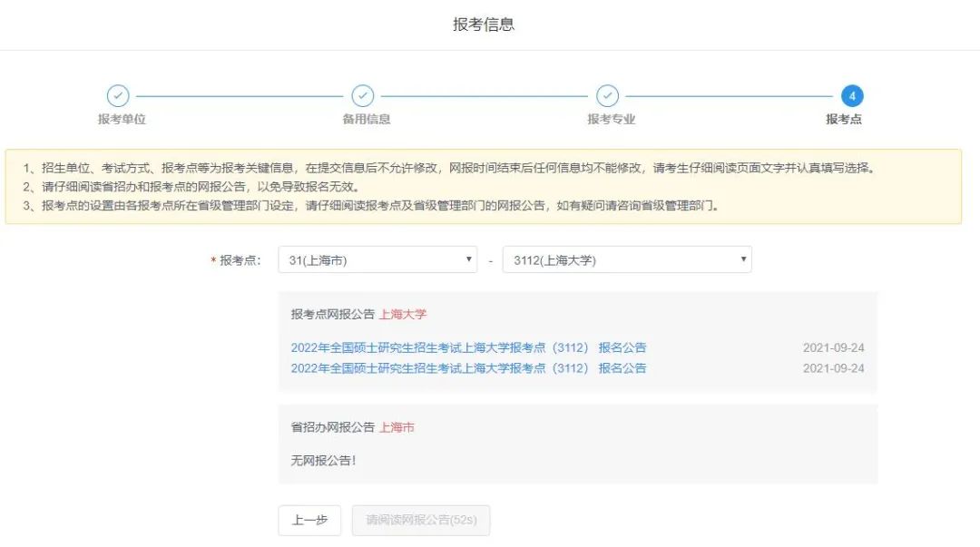980x547 pixels.
Task: Click the 备用信息 step checkmark circle
Action: [x=362, y=96]
